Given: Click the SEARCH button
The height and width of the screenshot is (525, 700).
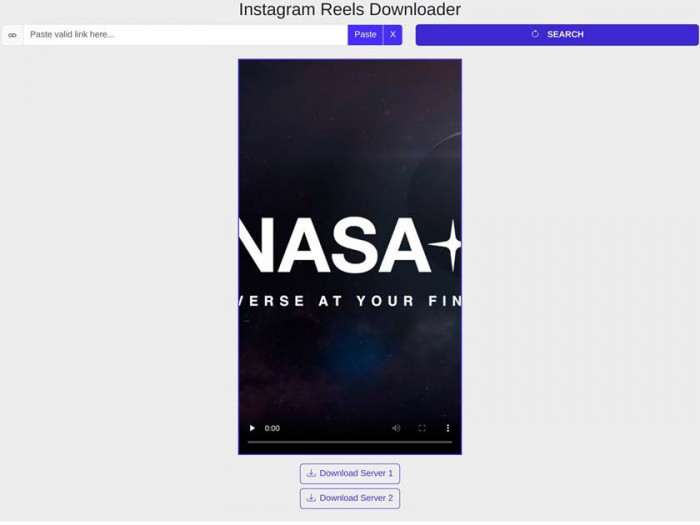Looking at the screenshot, I should tap(557, 35).
